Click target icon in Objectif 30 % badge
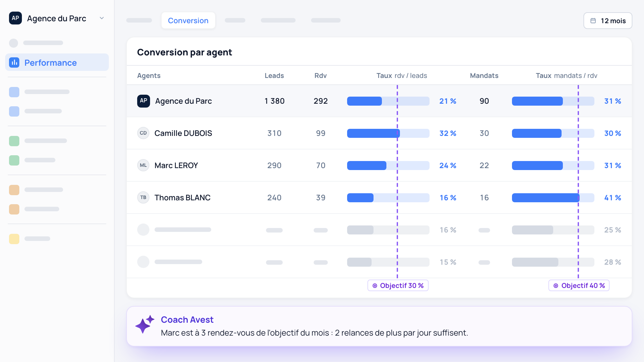The width and height of the screenshot is (644, 362). point(375,286)
